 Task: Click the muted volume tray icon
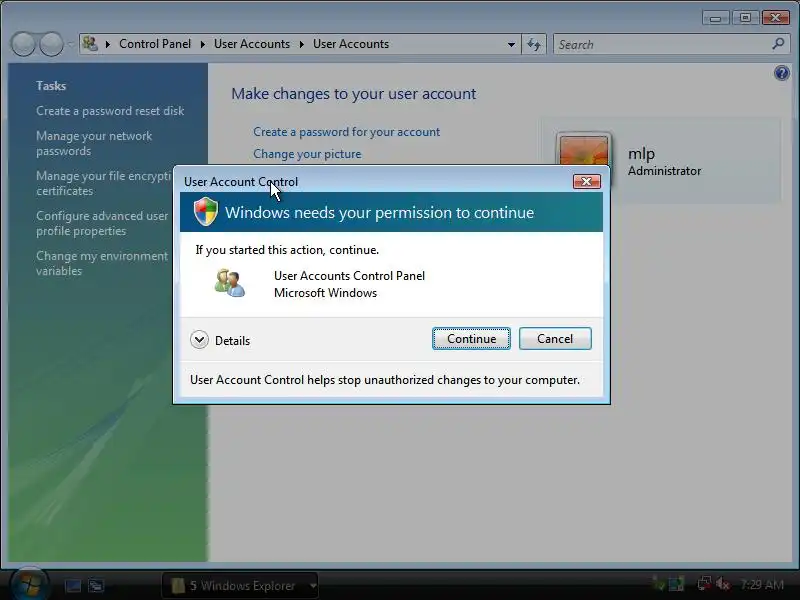click(722, 584)
